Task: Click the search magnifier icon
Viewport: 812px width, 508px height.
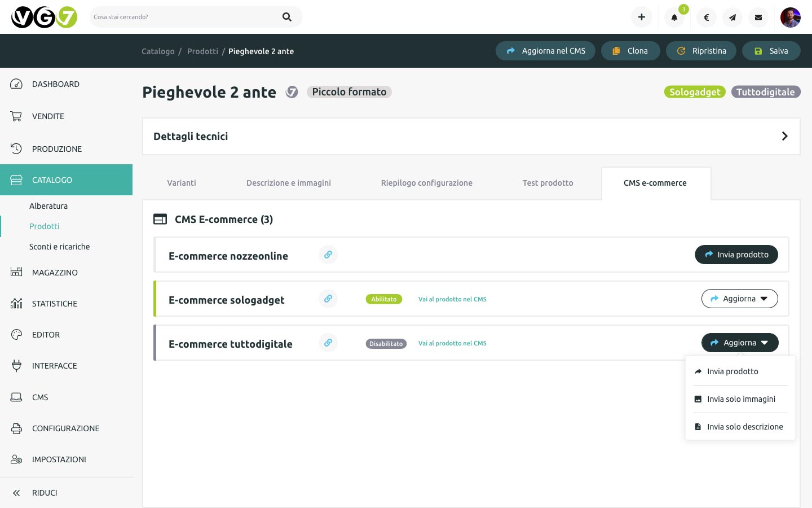Action: click(x=287, y=17)
